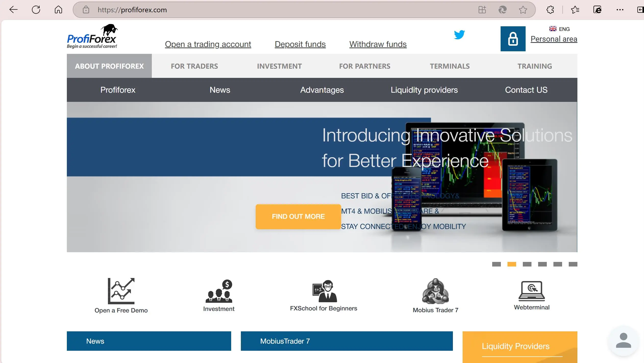Open the Contact US submenu item
Viewport: 644px width, 363px height.
point(526,90)
